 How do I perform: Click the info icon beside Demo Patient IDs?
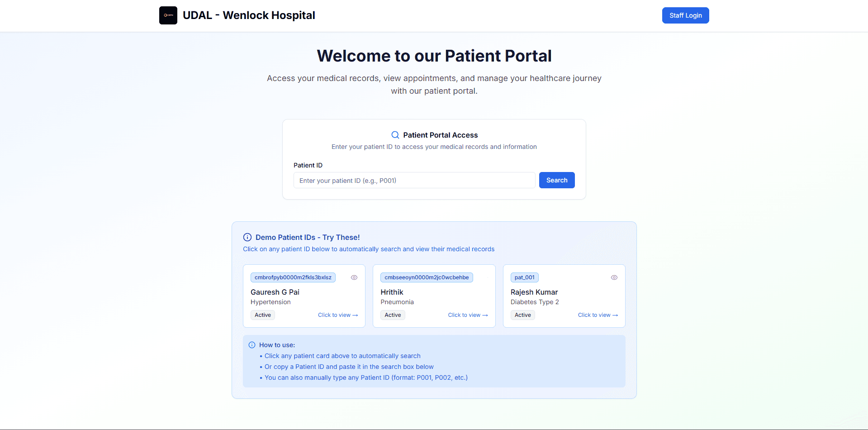(x=247, y=237)
